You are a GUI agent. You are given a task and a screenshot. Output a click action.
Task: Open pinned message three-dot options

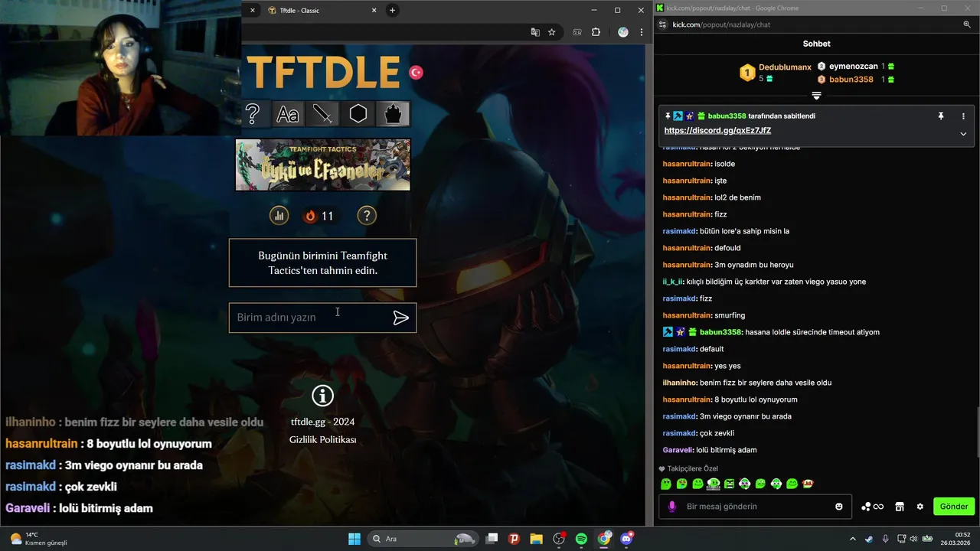(x=963, y=116)
